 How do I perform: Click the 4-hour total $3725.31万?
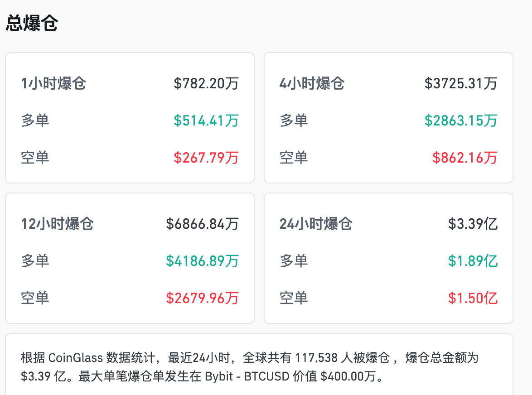point(461,83)
